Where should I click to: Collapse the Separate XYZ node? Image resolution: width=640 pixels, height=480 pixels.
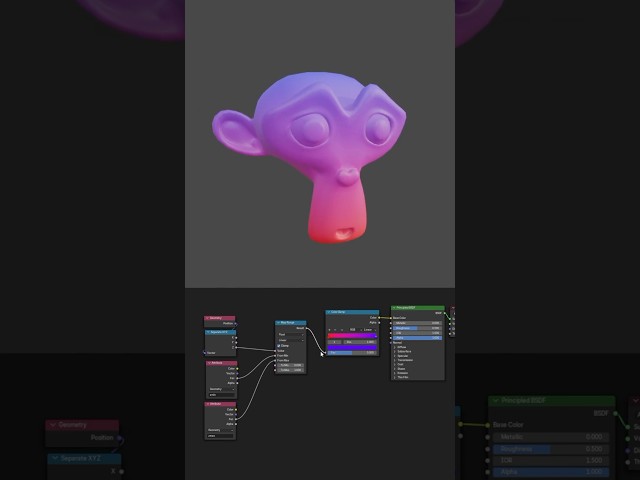coord(208,332)
